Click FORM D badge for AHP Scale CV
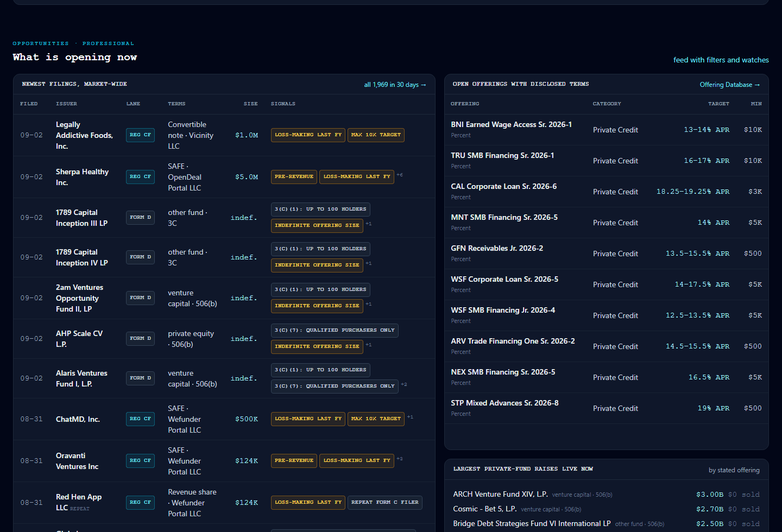782x532 pixels. [x=140, y=338]
